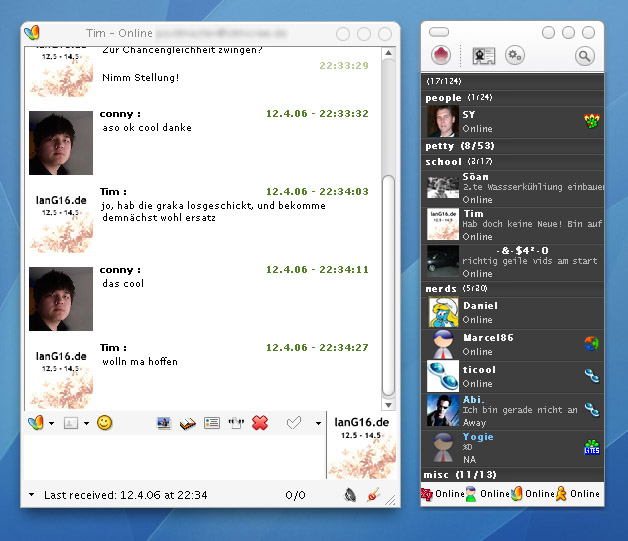Screen dimensions: 628x541
Task: Click the red gem button in contact list
Action: [440, 56]
